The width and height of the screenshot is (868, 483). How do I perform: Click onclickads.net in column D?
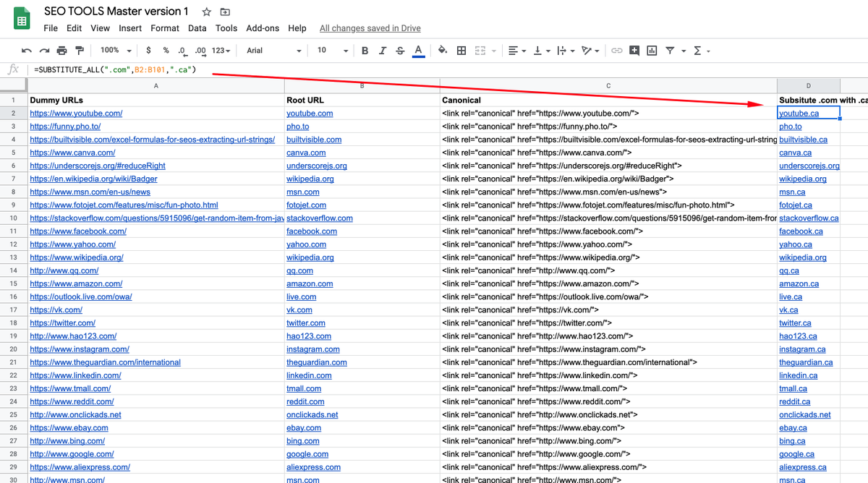click(x=805, y=415)
